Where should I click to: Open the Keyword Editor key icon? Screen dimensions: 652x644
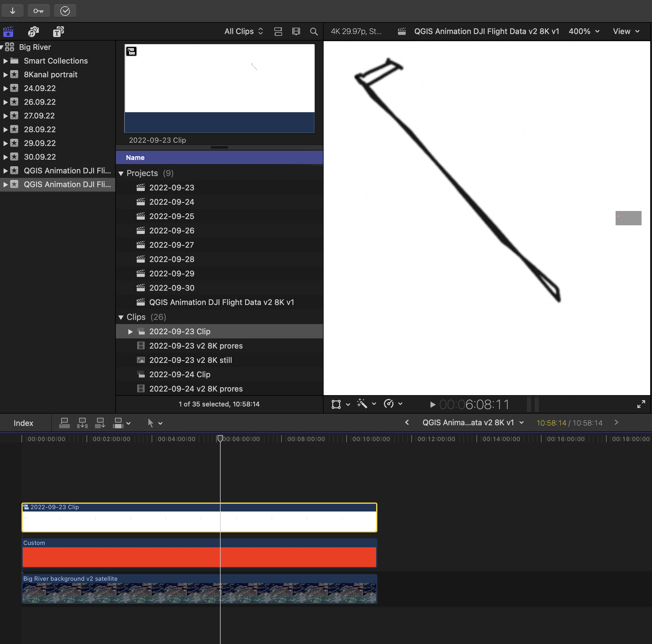coord(39,11)
